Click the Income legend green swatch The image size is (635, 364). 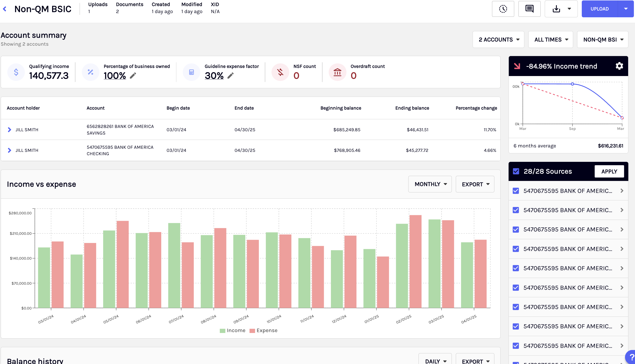click(x=222, y=331)
